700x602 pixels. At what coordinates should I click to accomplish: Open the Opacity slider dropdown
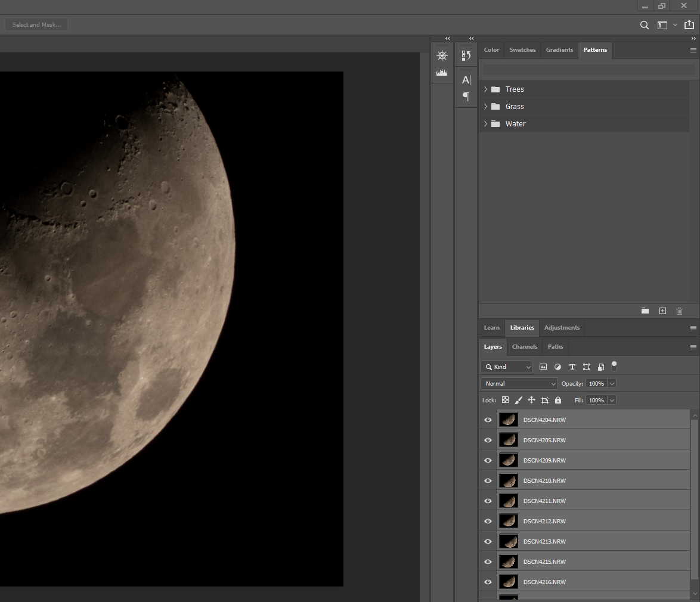pos(612,383)
